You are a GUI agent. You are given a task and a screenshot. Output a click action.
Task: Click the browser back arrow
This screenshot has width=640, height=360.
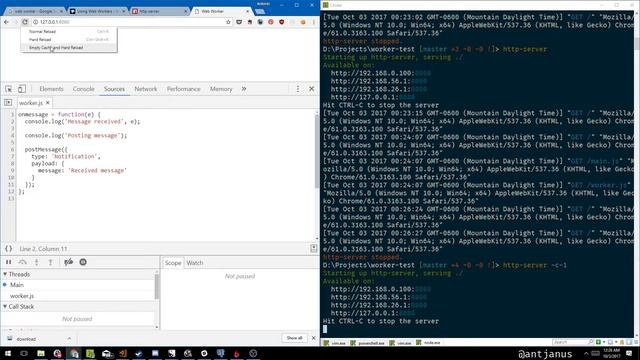(x=6, y=22)
